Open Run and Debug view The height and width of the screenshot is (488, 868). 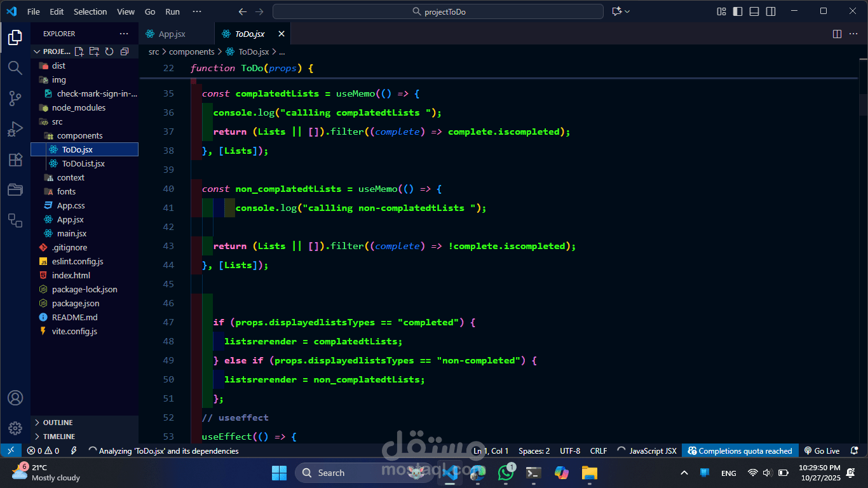[15, 129]
